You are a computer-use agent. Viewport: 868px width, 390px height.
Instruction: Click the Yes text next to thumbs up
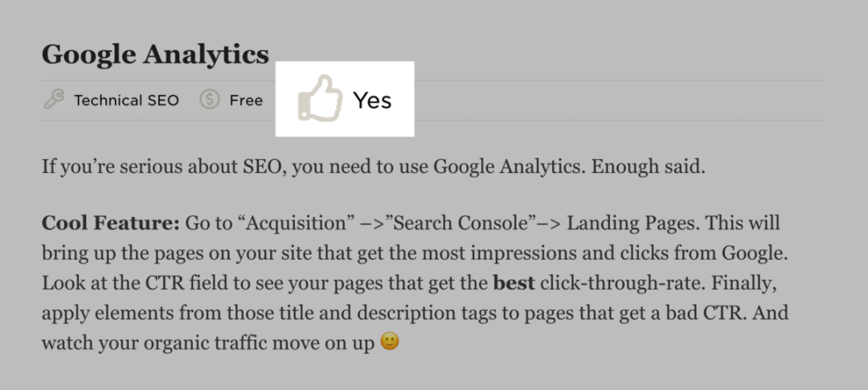[x=373, y=101]
